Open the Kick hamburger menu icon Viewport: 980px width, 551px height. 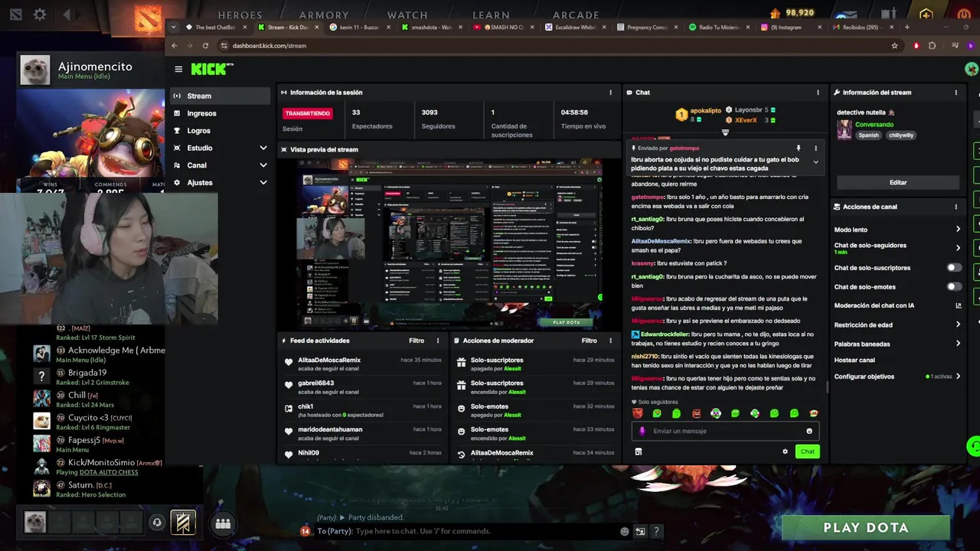click(178, 69)
